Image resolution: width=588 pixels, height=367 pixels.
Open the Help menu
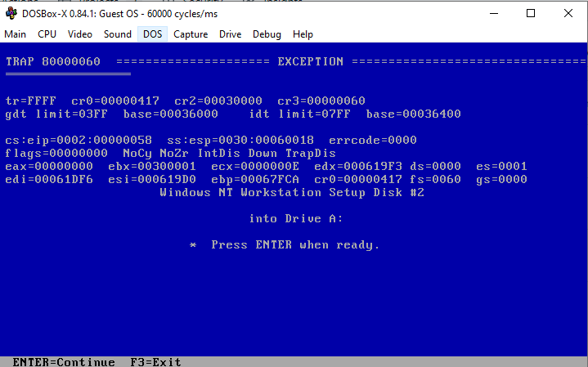pyautogui.click(x=303, y=34)
